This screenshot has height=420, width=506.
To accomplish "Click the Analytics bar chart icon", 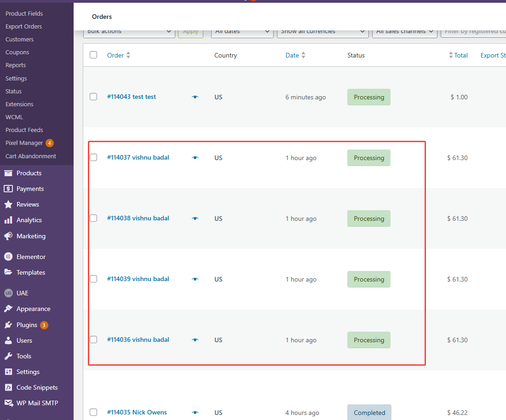I will click(x=8, y=220).
